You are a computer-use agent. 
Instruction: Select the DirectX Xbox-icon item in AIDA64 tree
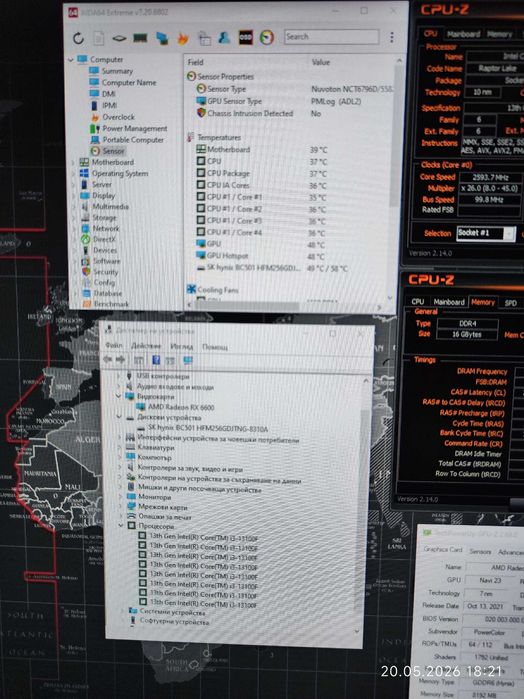(x=98, y=239)
